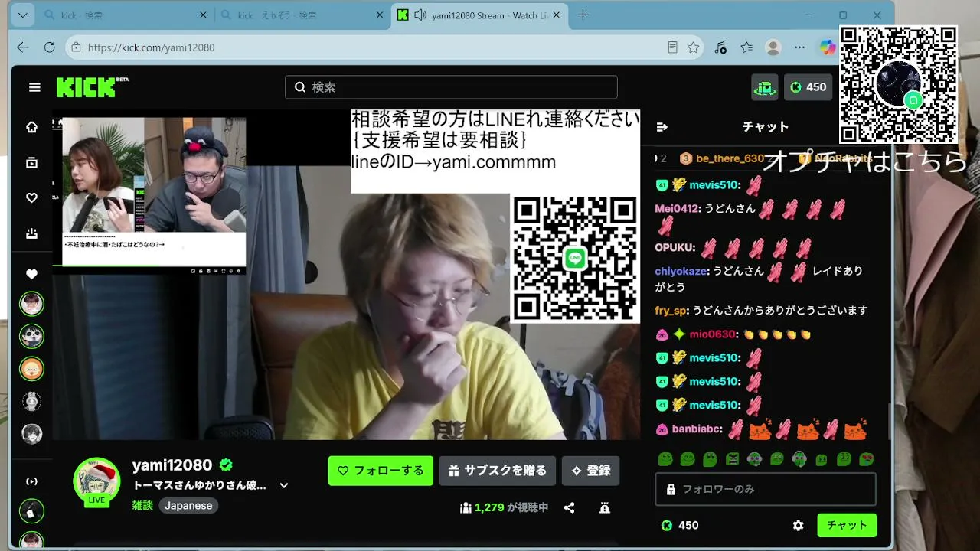Open the Browse icon in Kick sidebar
The image size is (980, 551).
[31, 162]
